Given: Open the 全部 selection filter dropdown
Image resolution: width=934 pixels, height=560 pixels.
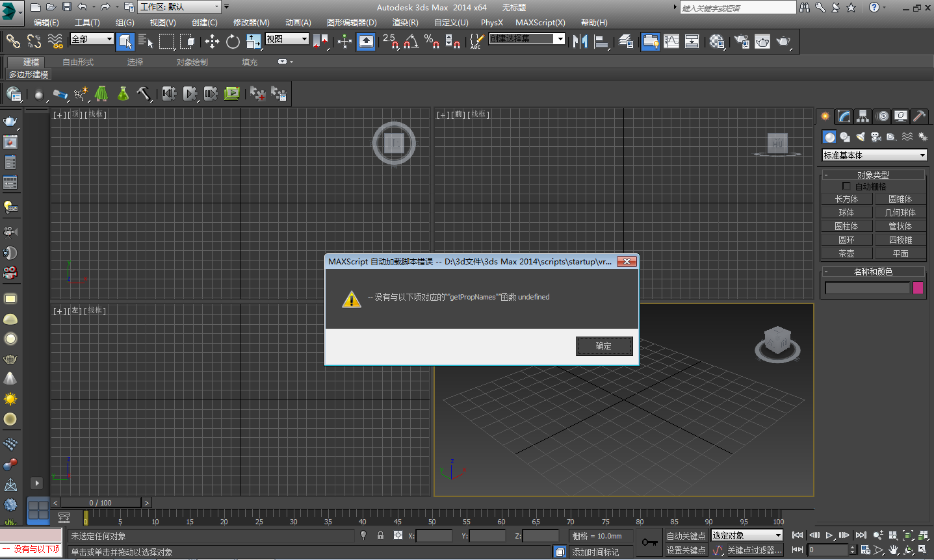Looking at the screenshot, I should pos(92,39).
